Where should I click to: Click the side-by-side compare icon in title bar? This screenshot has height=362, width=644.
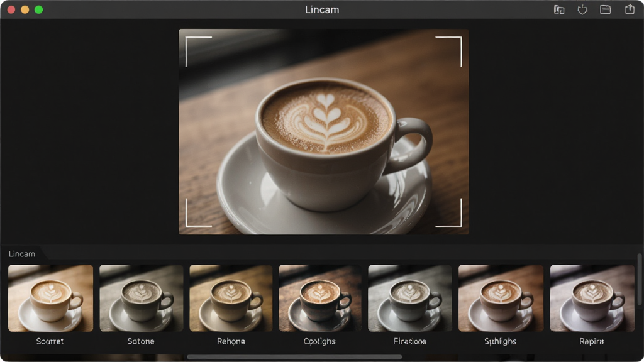[559, 9]
